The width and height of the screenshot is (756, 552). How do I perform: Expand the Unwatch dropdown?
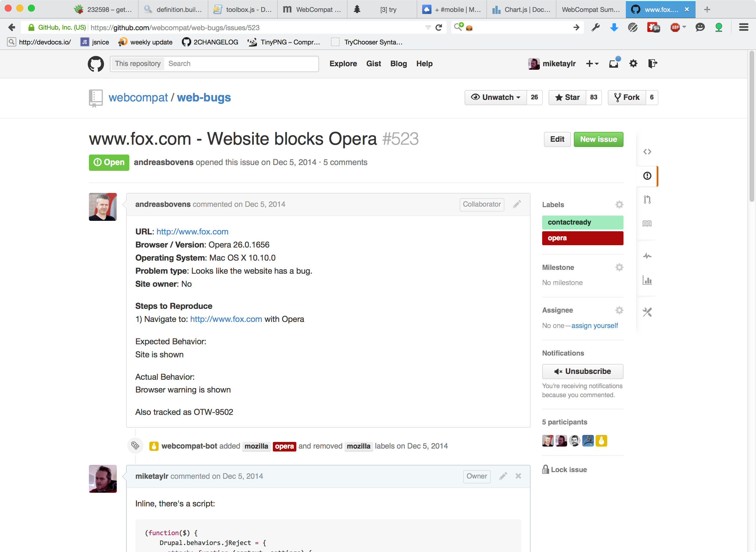(496, 97)
